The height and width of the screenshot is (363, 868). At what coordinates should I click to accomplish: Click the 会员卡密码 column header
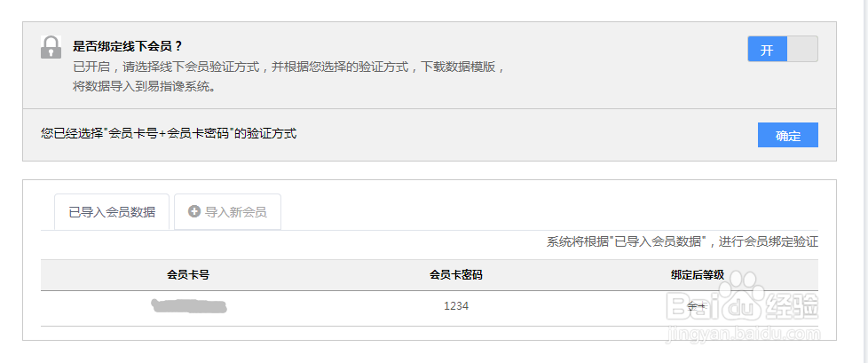[455, 275]
